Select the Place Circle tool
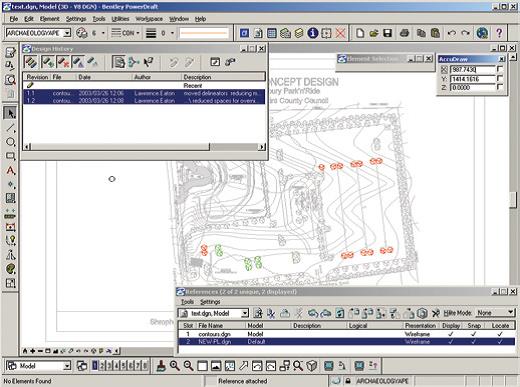The height and width of the screenshot is (387, 520). (x=10, y=142)
